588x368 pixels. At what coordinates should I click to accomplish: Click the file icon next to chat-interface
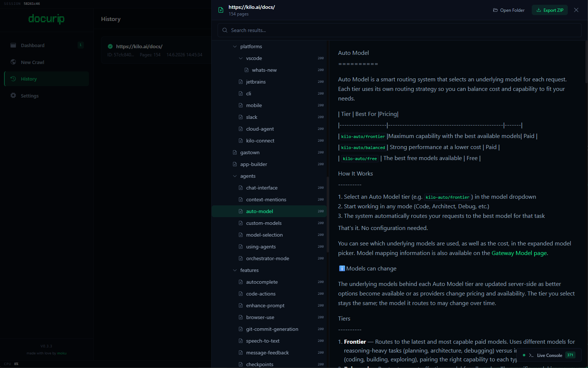(241, 188)
